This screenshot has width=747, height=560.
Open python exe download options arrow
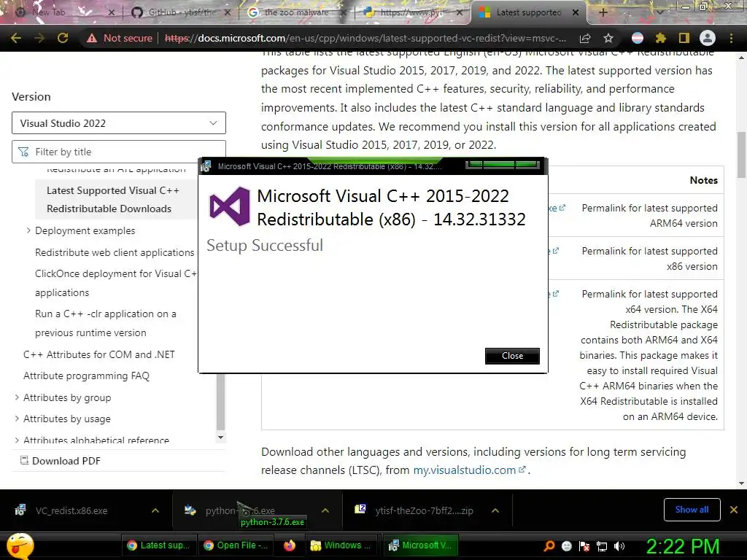pos(325,510)
